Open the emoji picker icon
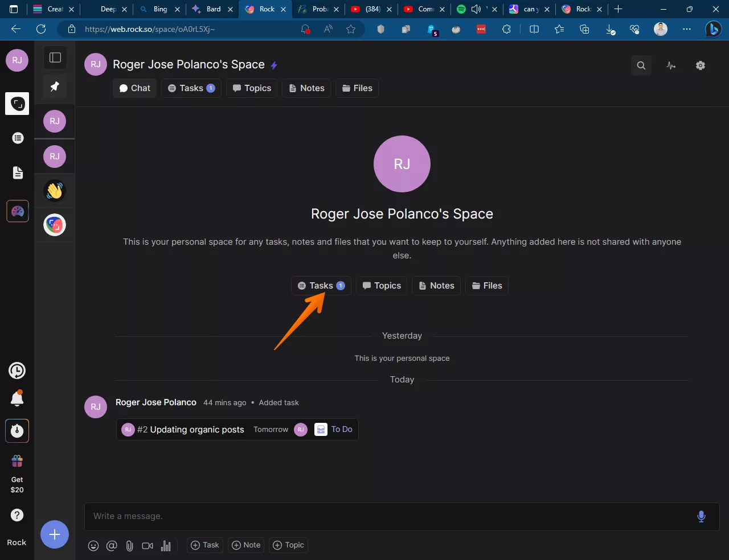Image resolution: width=729 pixels, height=560 pixels. click(x=93, y=546)
